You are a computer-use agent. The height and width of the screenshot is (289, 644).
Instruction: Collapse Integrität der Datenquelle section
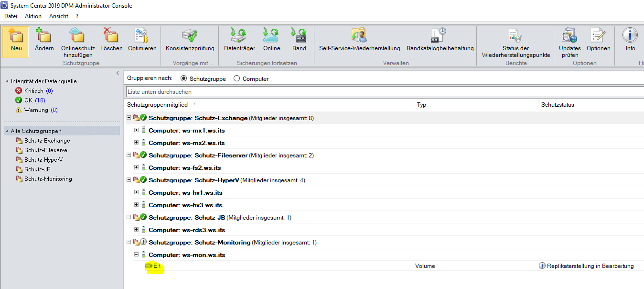(7, 81)
